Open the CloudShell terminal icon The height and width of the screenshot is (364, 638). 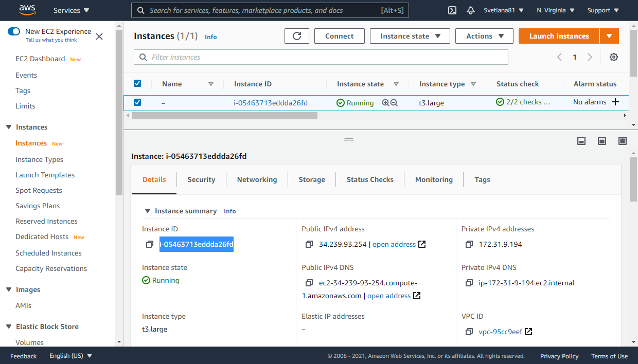[x=452, y=10]
